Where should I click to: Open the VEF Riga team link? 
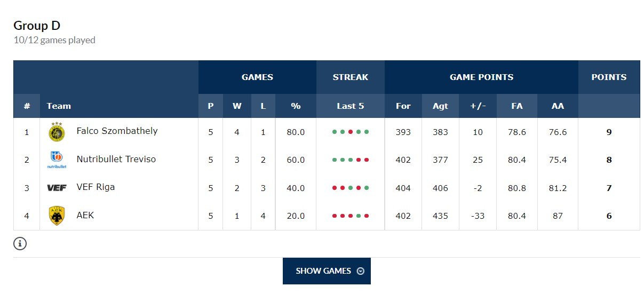click(96, 187)
